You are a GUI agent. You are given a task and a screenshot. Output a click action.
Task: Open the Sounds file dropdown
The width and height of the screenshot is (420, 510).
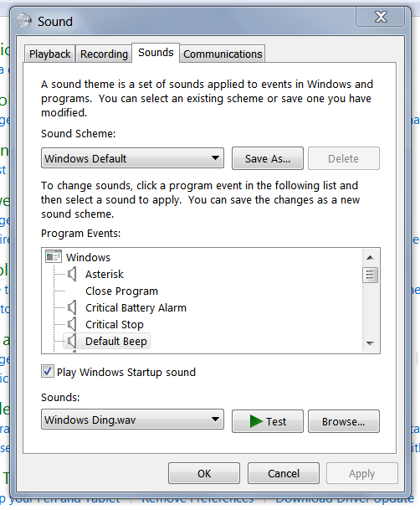coord(132,420)
